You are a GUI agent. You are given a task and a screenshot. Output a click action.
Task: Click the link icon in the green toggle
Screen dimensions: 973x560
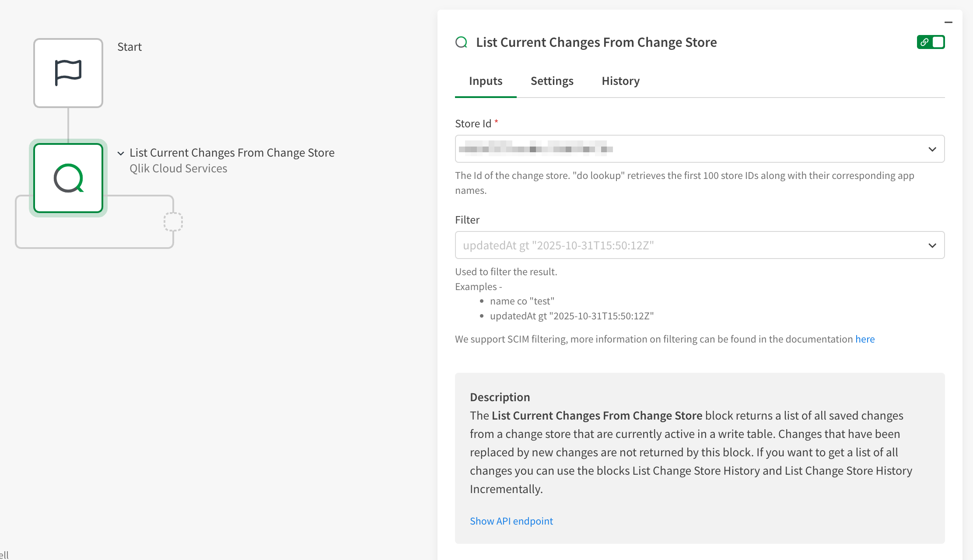(x=924, y=42)
